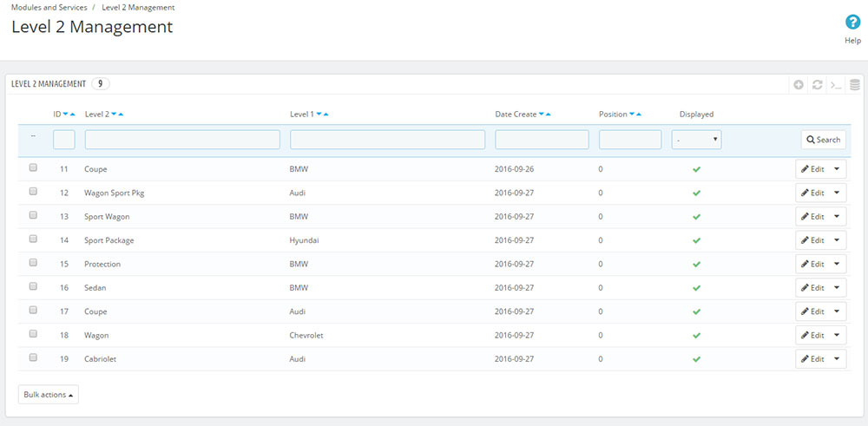Toggle displayed checkmark for Sport Package
The image size is (868, 426).
point(696,240)
